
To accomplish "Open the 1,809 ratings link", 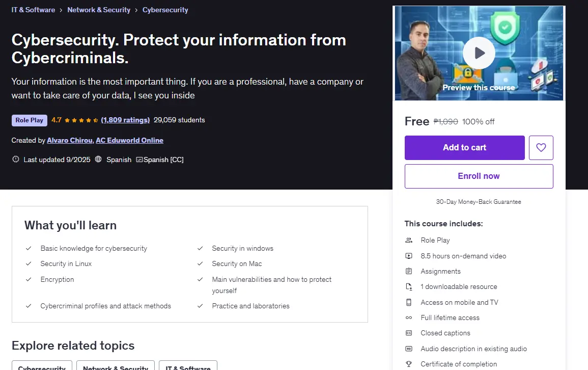I will point(125,120).
